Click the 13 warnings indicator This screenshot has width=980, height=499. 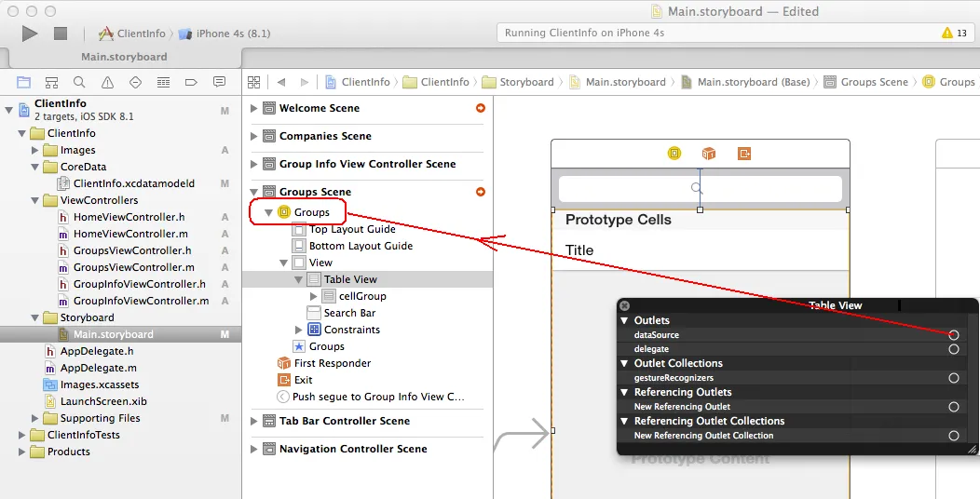(x=954, y=34)
